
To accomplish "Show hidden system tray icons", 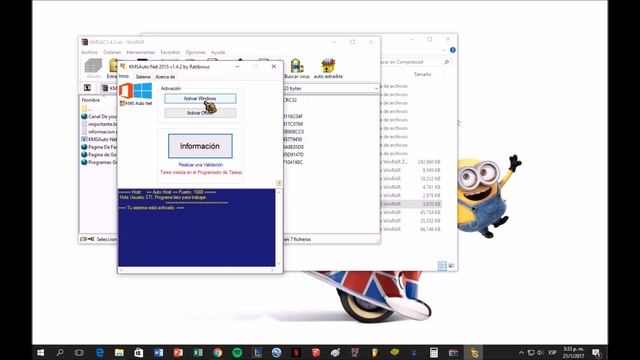I will (x=521, y=353).
